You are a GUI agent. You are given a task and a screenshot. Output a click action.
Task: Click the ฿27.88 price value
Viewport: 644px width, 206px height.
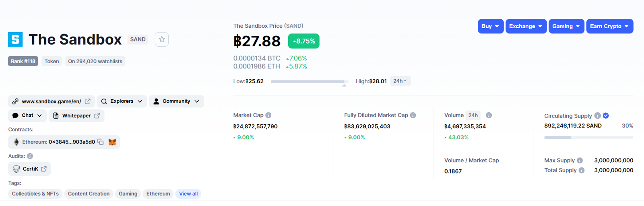point(257,41)
